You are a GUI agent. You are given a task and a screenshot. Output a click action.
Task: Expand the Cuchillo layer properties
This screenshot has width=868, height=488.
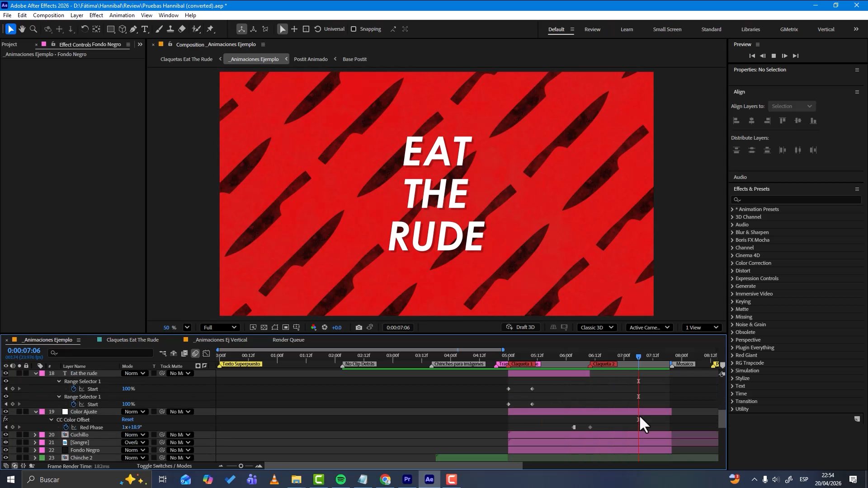point(35,435)
